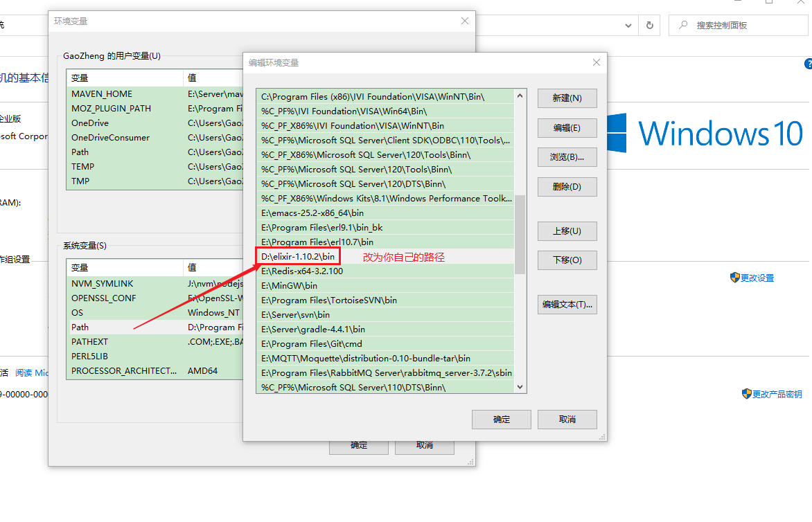Viewport: 812px width, 522px height.
Task: Cancel path edit dialog with 取消
Action: 567,420
